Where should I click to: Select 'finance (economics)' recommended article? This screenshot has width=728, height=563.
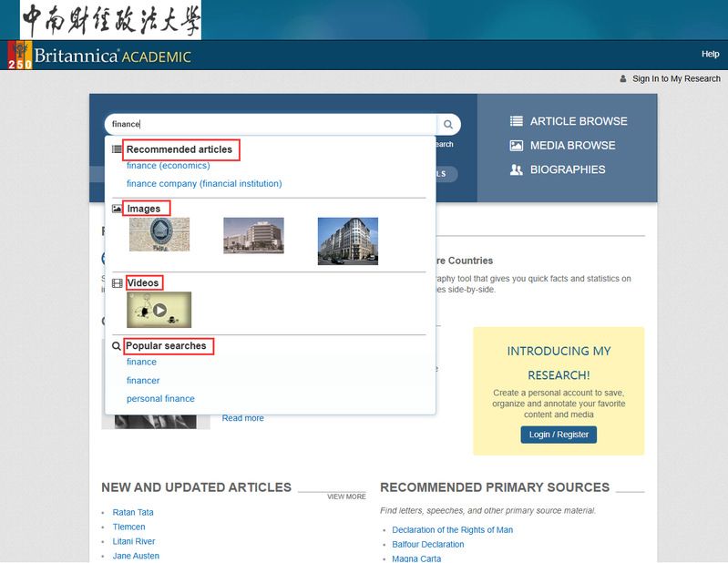point(169,166)
